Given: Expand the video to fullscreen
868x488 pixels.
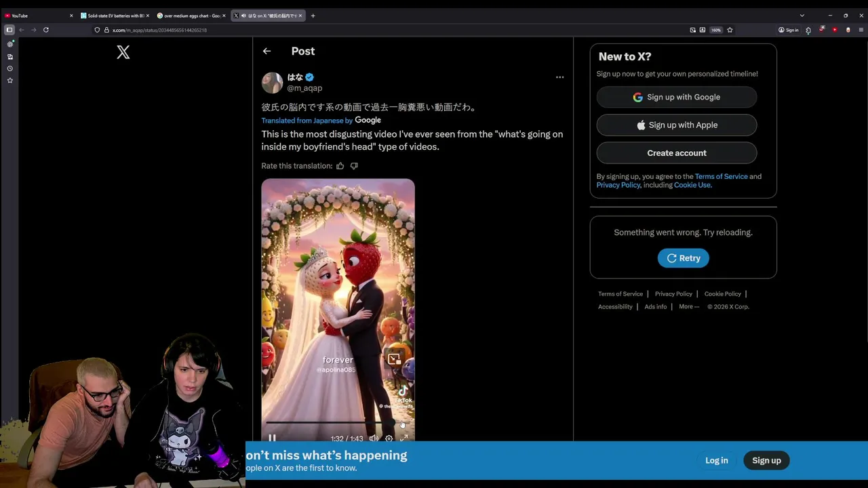Looking at the screenshot, I should pos(404,438).
